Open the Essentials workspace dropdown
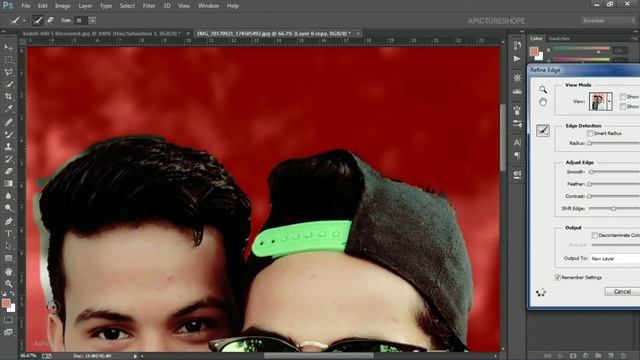The height and width of the screenshot is (360, 640). [x=608, y=20]
